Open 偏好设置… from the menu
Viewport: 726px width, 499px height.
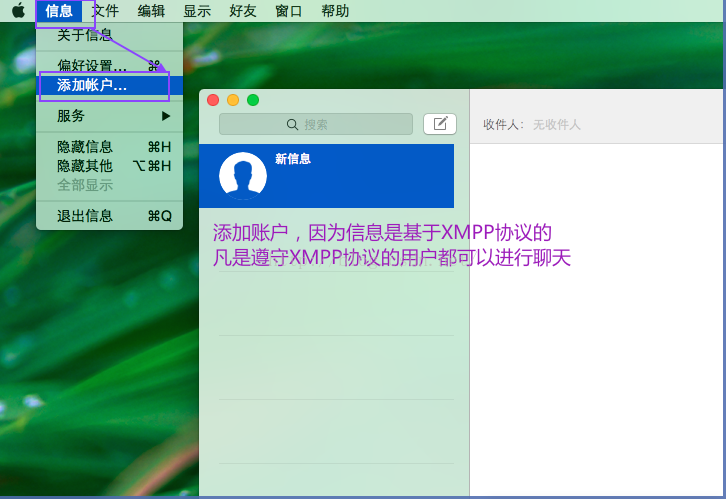tap(110, 65)
